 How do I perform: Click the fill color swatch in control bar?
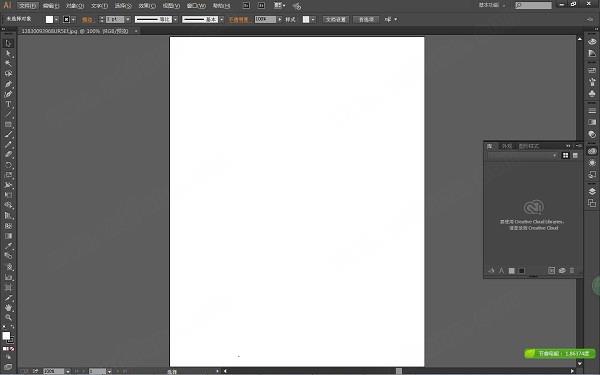point(49,20)
